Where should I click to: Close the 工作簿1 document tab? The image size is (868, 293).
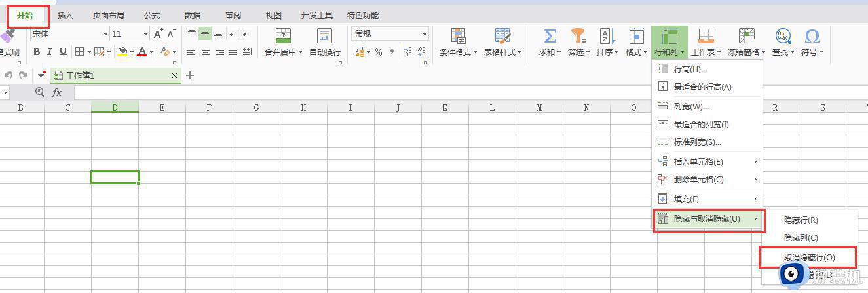pyautogui.click(x=175, y=76)
